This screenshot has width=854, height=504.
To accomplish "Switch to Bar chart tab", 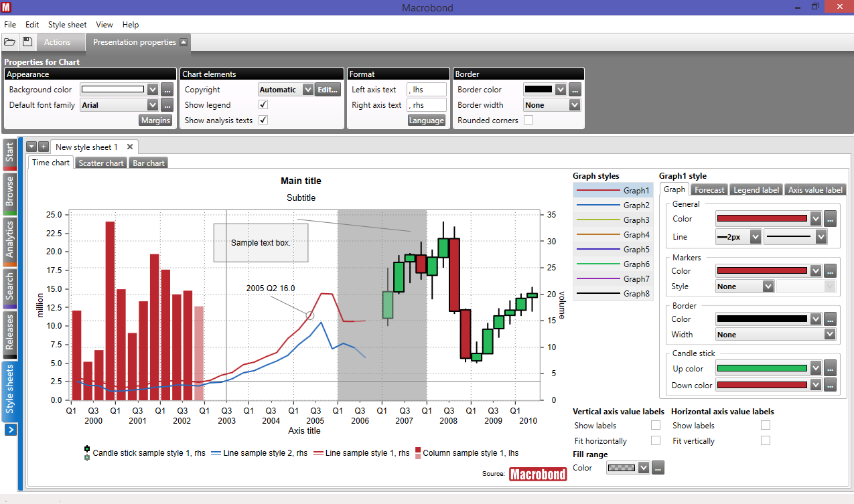I will (x=148, y=163).
